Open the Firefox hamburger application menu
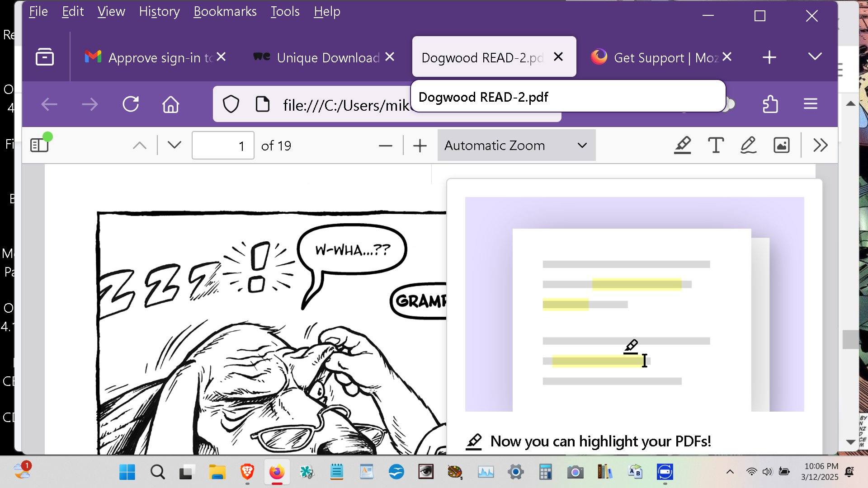 click(811, 104)
